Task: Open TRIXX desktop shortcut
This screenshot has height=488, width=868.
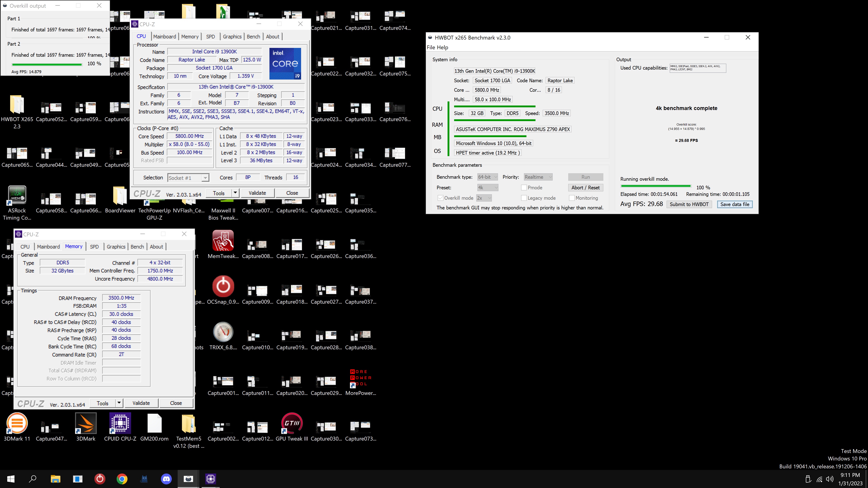Action: [223, 336]
